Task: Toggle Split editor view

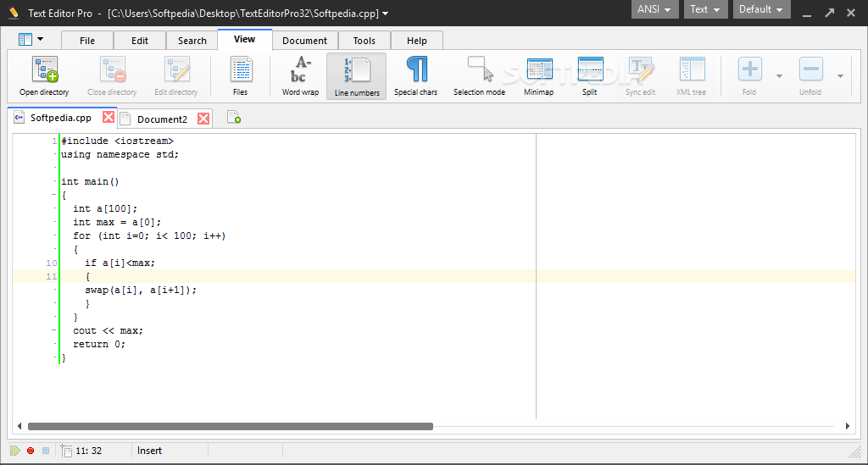Action: pos(590,75)
